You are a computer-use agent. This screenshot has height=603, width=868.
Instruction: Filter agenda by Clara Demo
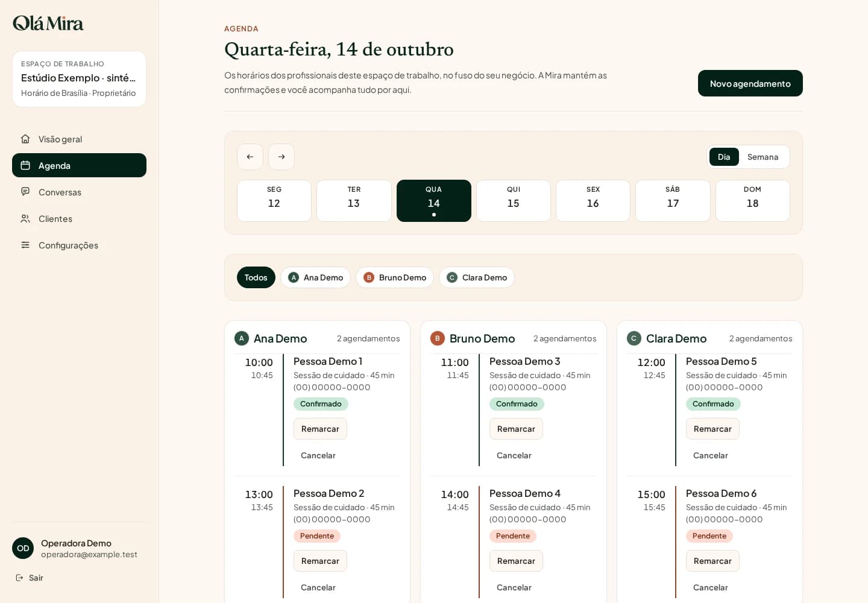click(477, 277)
